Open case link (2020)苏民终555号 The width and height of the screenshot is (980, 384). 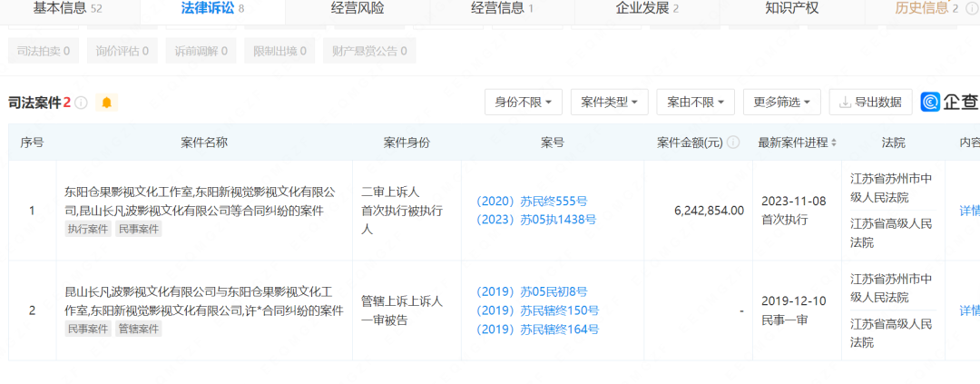coord(532,201)
